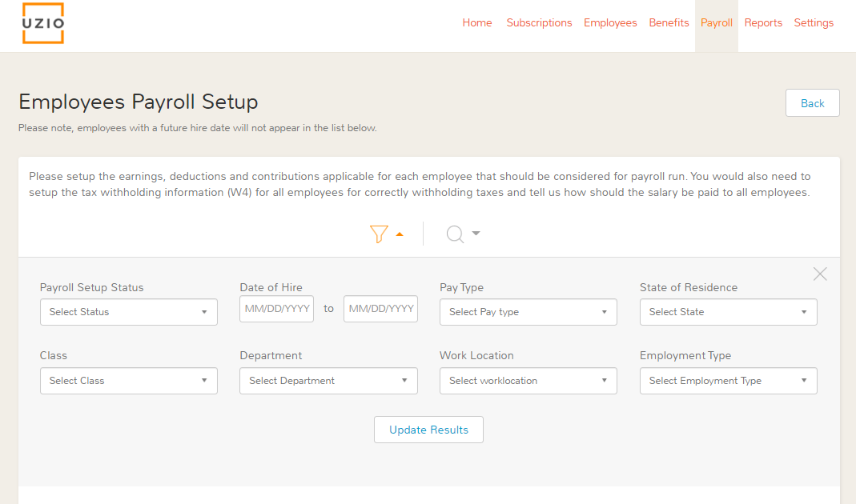This screenshot has height=504, width=856.
Task: Close the filter panel with X icon
Action: tap(820, 274)
